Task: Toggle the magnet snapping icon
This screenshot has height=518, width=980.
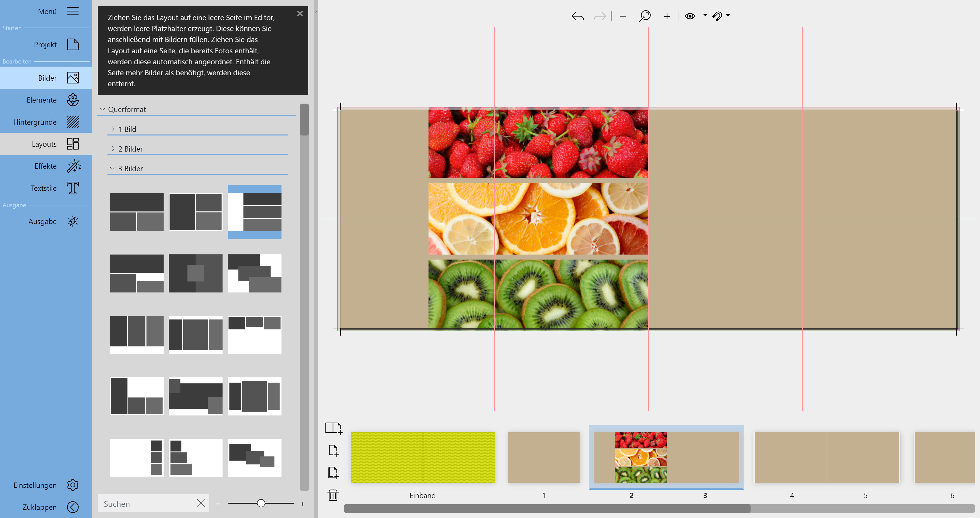Action: click(717, 16)
